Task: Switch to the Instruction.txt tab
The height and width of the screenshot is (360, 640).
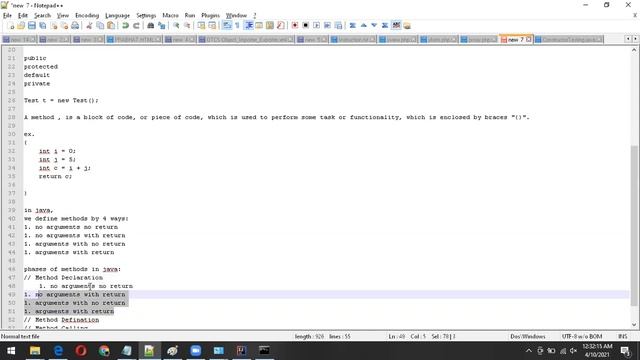Action: click(353, 40)
